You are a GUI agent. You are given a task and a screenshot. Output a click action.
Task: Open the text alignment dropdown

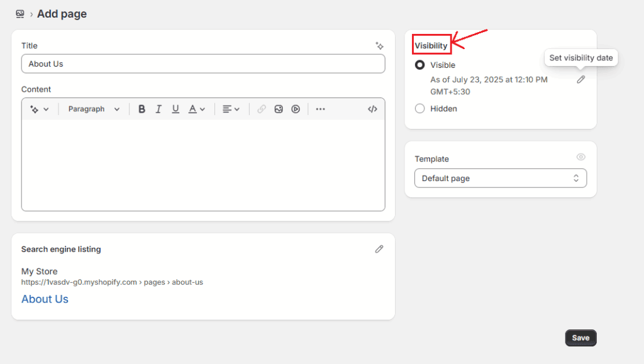click(x=231, y=109)
